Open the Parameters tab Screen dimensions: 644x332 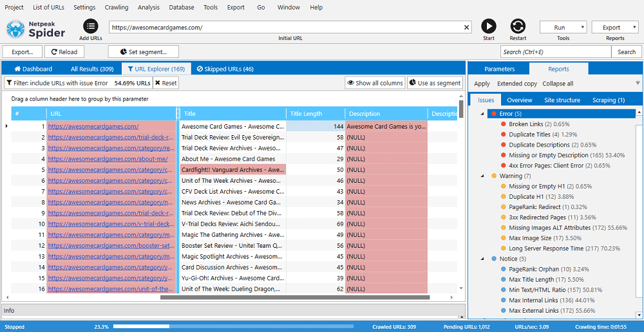coord(499,69)
